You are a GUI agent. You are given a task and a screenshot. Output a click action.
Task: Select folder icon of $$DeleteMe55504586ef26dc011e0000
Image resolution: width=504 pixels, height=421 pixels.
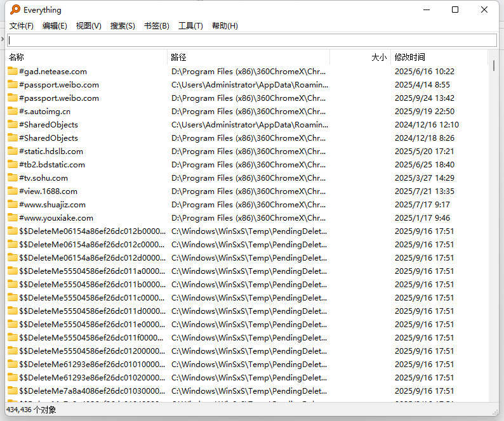pos(13,325)
